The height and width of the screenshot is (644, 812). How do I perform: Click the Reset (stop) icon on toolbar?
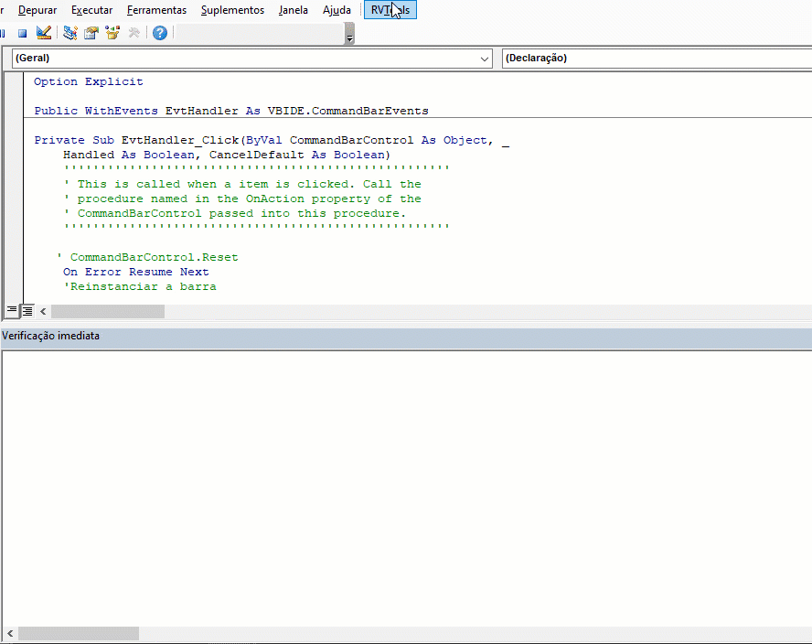click(21, 32)
